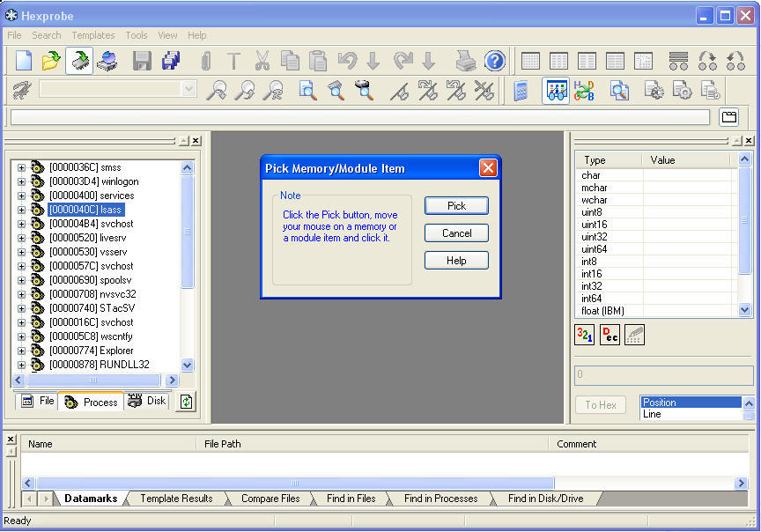The width and height of the screenshot is (761, 532).
Task: Click the Copy pages icon
Action: coord(291,61)
